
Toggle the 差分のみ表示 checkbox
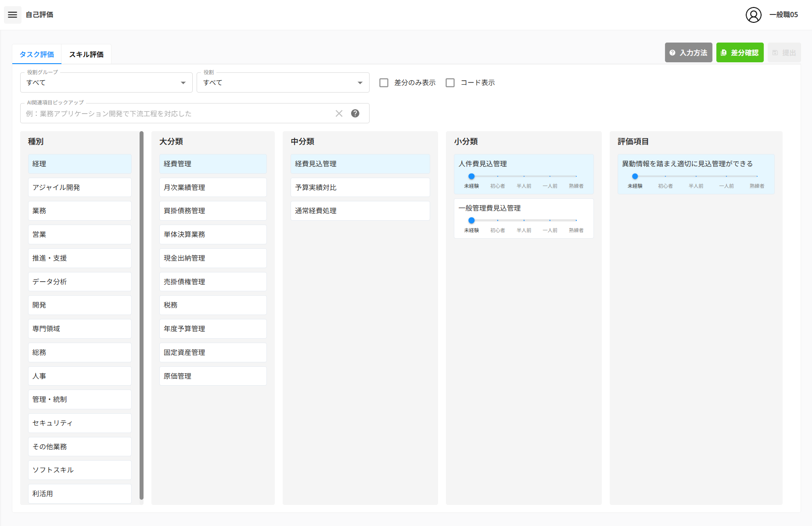(384, 83)
